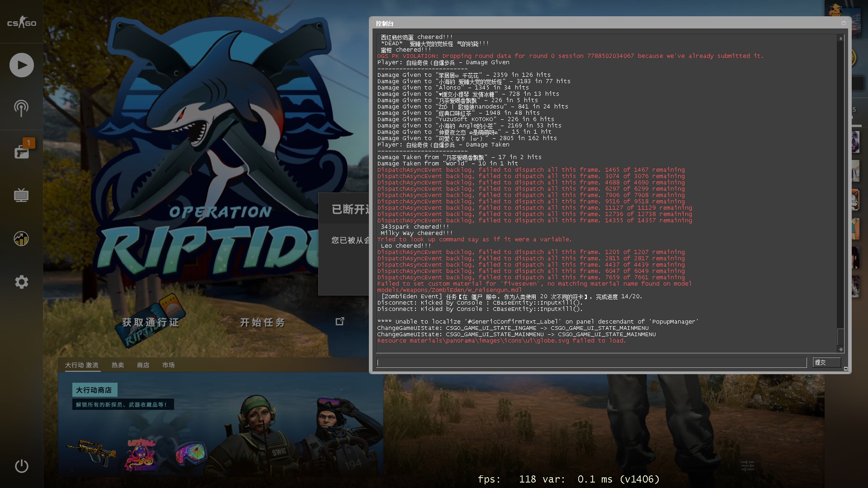Click console scrollbar down arrow
The width and height of the screenshot is (868, 488).
click(841, 349)
